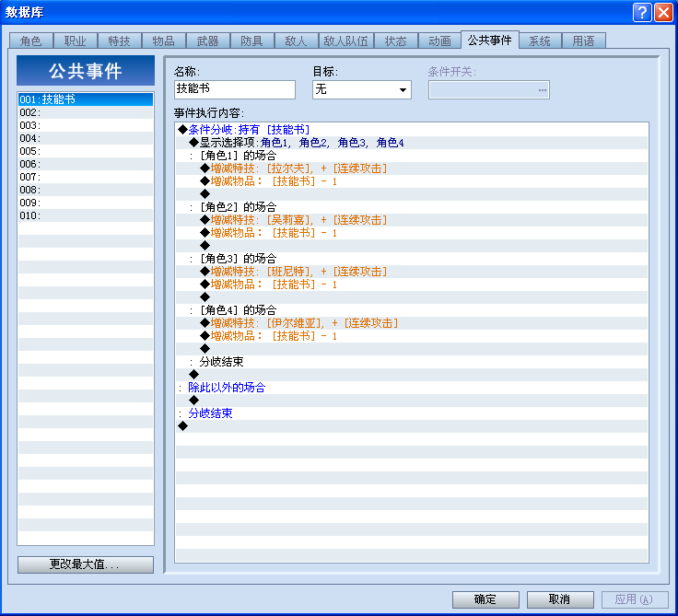The width and height of the screenshot is (678, 616).
Task: Select 增减物品 line under [角色4]
Action: (x=412, y=336)
